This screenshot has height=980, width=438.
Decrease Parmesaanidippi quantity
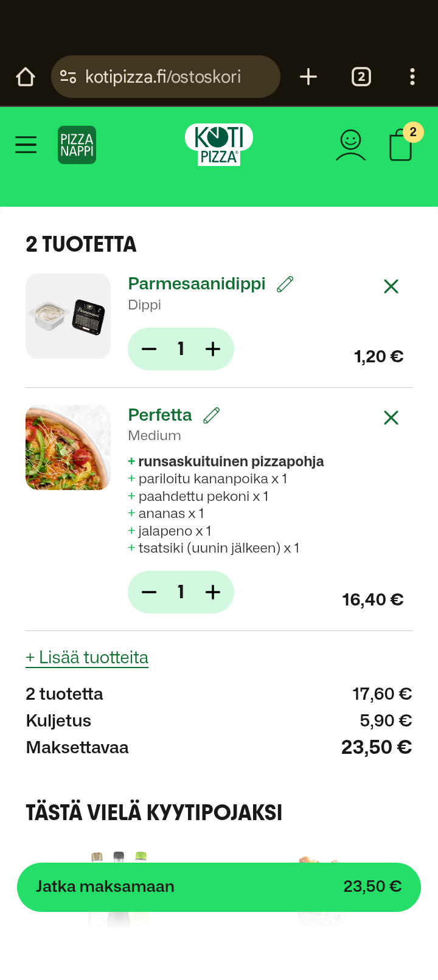point(149,349)
